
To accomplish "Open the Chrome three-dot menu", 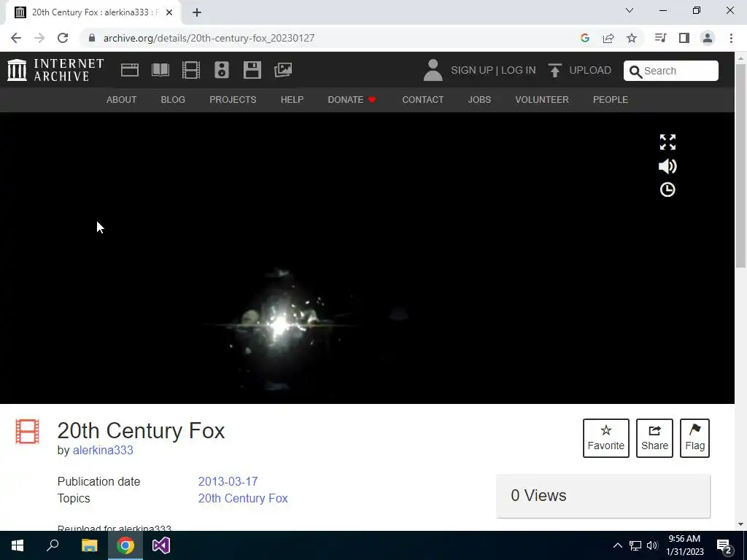I will coord(731,38).
